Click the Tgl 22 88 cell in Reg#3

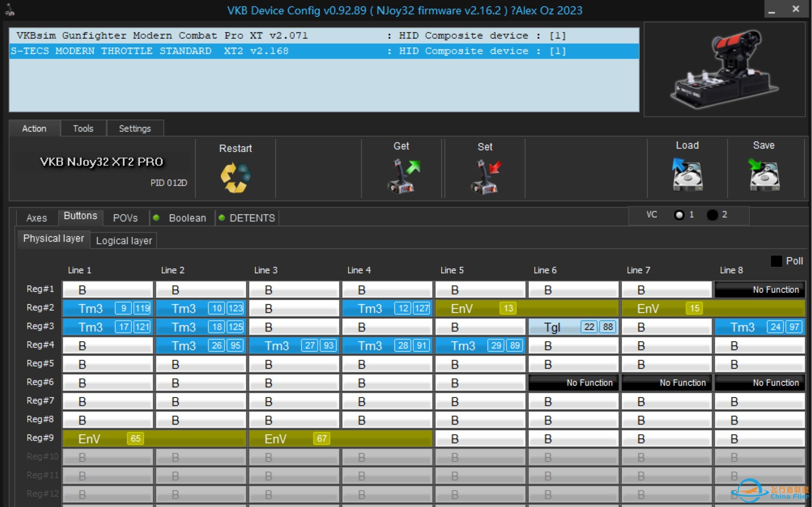[x=573, y=327]
